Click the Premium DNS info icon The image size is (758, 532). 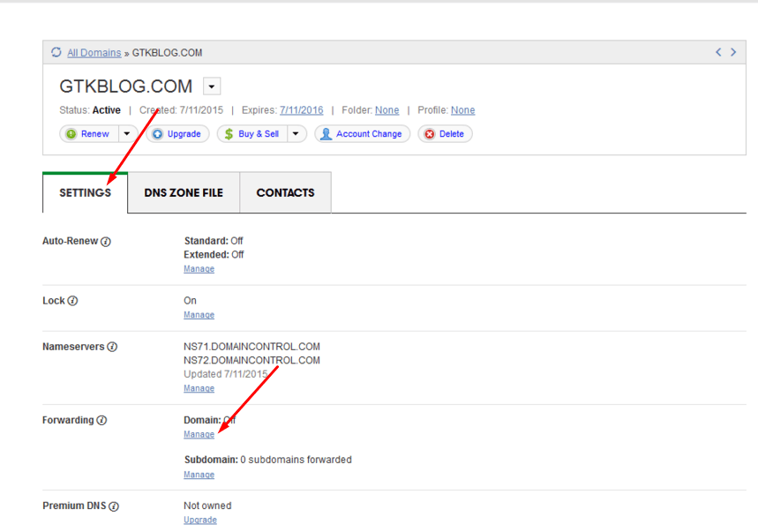coord(114,506)
